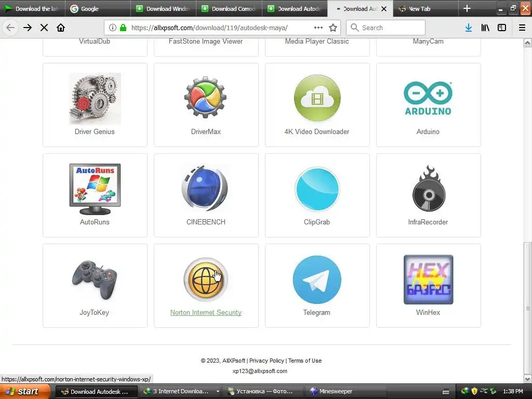Show site information for allxpsoft.com
This screenshot has width=532, height=399.
(113, 28)
